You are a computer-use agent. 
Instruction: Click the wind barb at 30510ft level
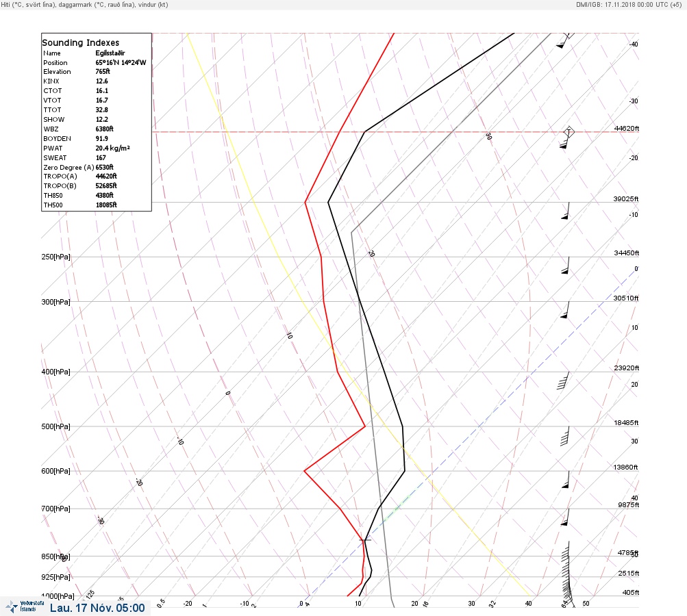(566, 309)
